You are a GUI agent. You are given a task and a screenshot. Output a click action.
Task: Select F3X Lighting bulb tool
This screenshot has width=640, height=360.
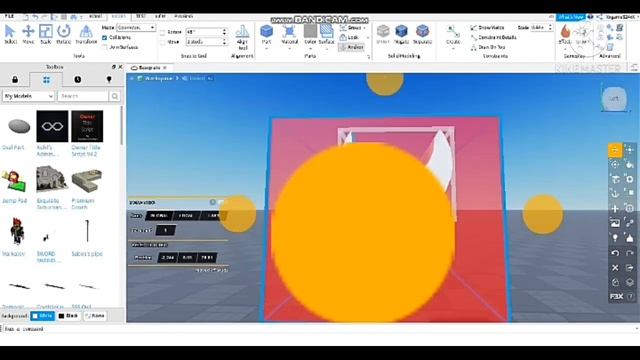click(615, 238)
